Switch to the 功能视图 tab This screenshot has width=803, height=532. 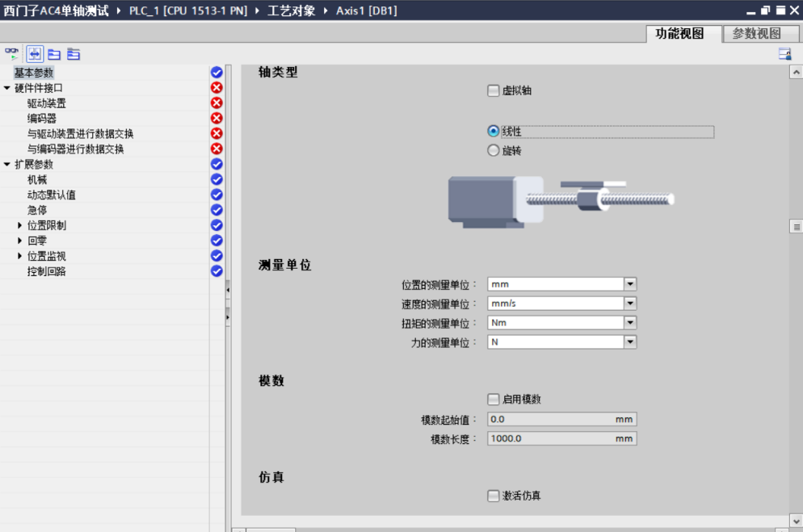point(679,34)
